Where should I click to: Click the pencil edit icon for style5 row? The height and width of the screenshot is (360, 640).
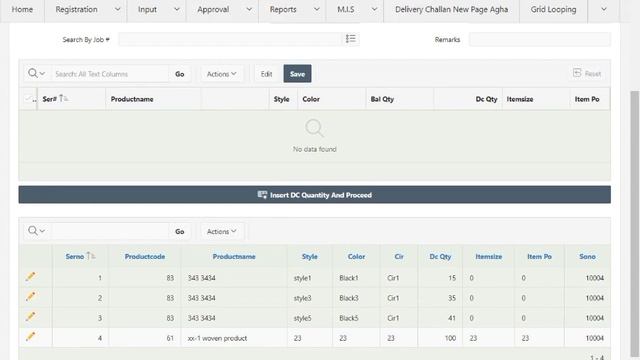pyautogui.click(x=30, y=317)
